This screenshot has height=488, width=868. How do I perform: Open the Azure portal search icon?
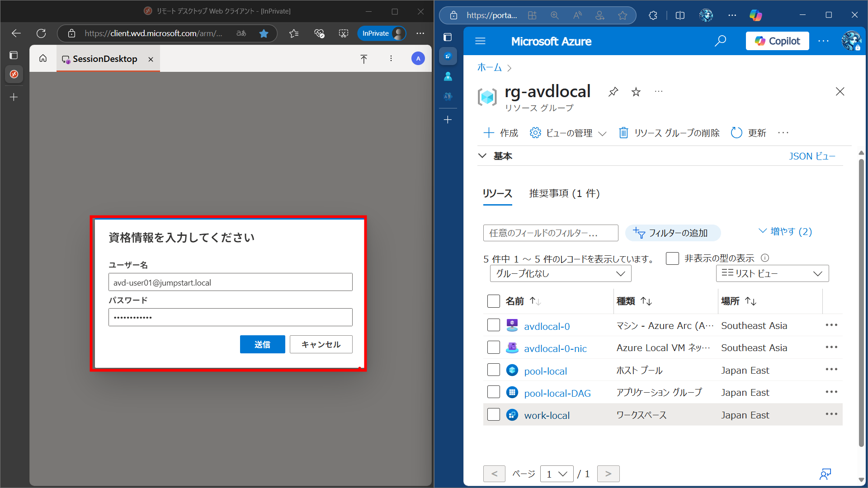(x=720, y=41)
